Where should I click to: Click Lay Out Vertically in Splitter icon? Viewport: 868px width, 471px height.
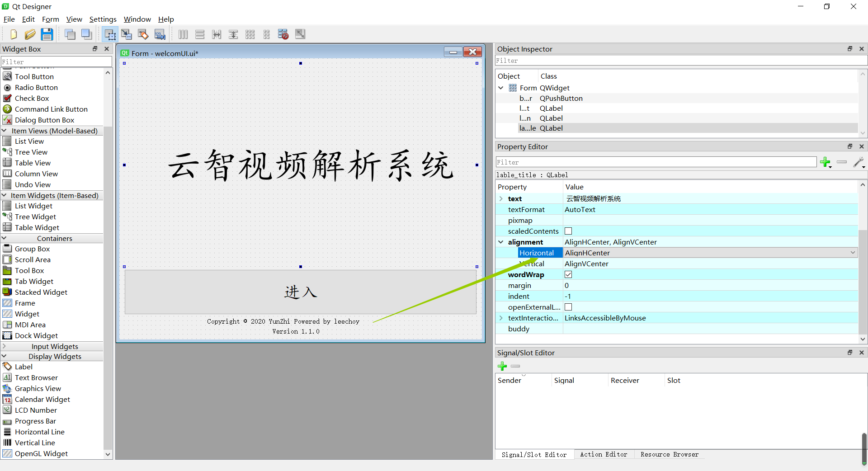click(x=233, y=34)
